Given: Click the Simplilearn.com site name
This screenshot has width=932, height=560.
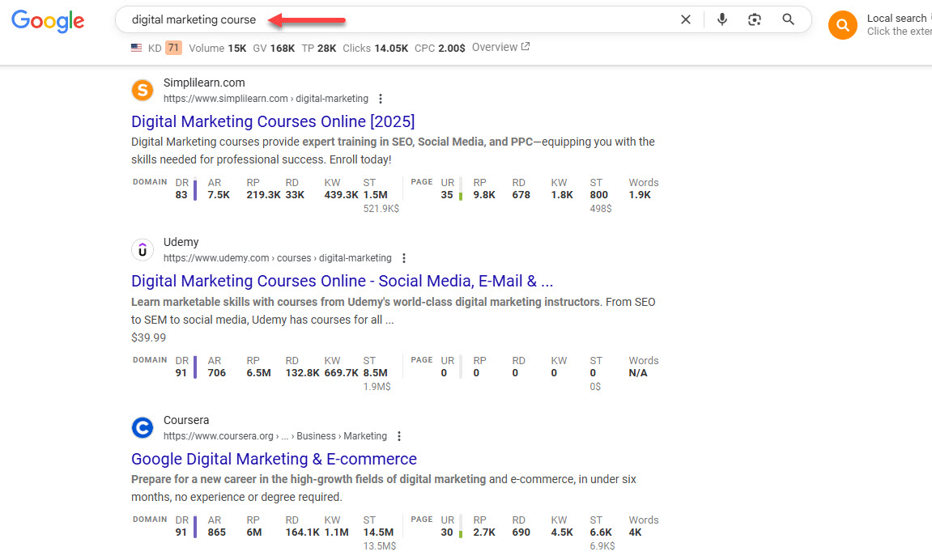Looking at the screenshot, I should (x=204, y=83).
